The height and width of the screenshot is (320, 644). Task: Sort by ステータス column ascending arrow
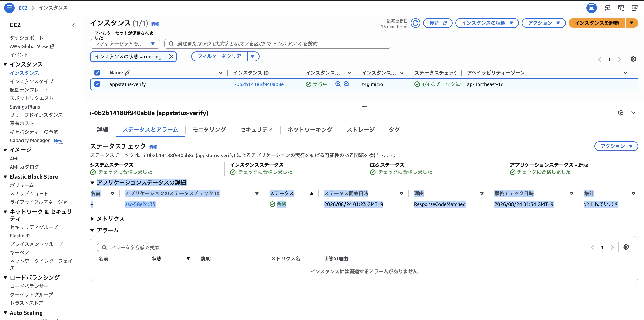point(311,194)
